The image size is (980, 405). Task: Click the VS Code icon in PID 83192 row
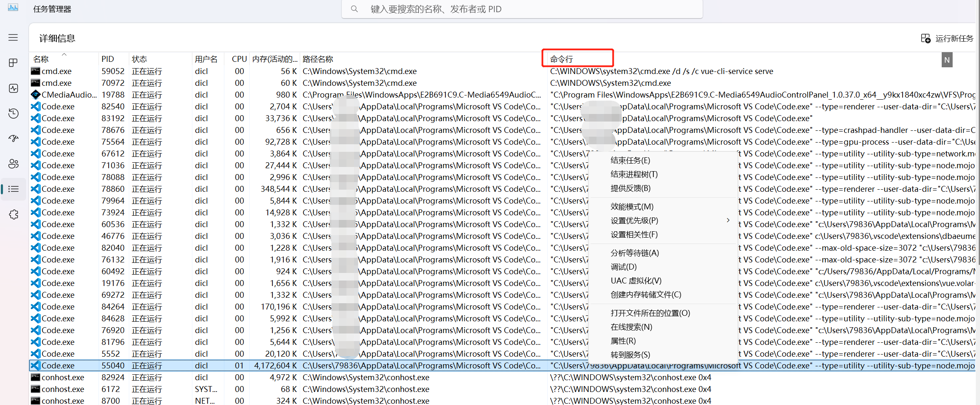click(35, 118)
